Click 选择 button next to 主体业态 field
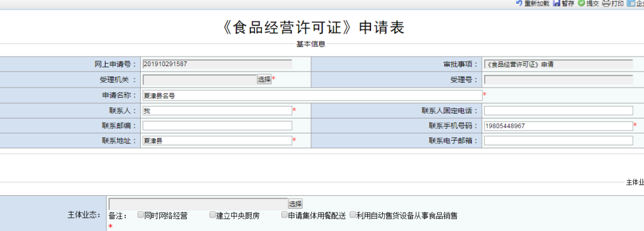 295,204
